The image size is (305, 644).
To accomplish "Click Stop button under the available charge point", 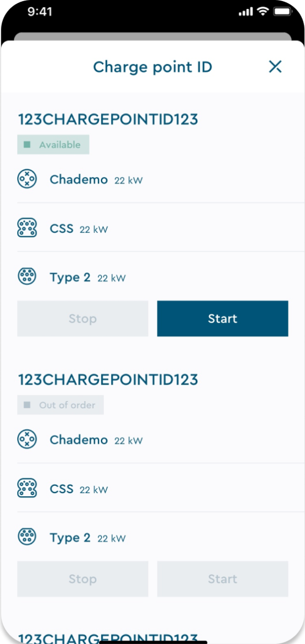I will [83, 319].
